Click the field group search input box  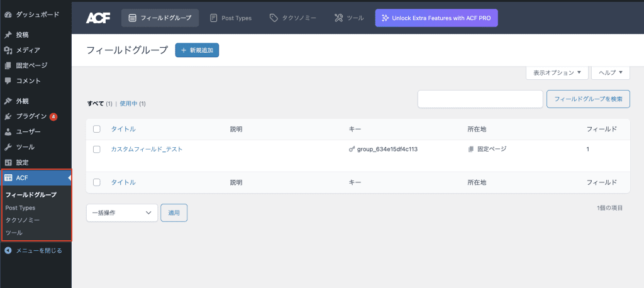coord(480,99)
